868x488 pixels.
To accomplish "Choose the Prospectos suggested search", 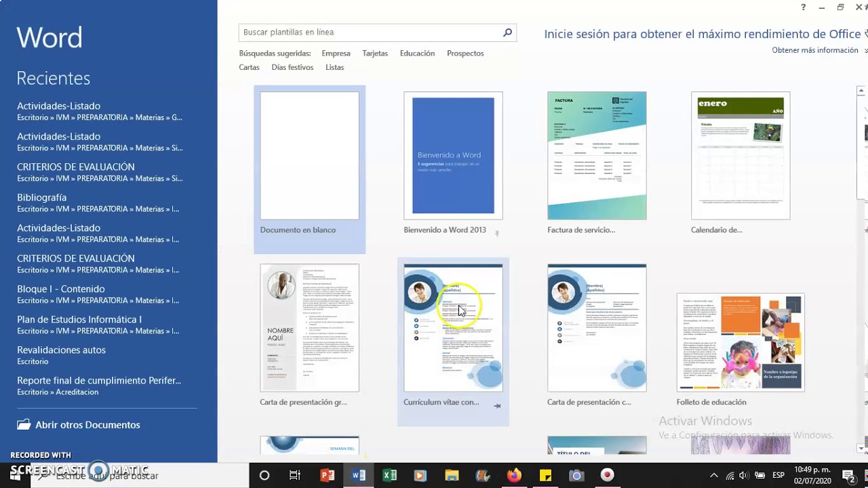I will click(x=465, y=54).
